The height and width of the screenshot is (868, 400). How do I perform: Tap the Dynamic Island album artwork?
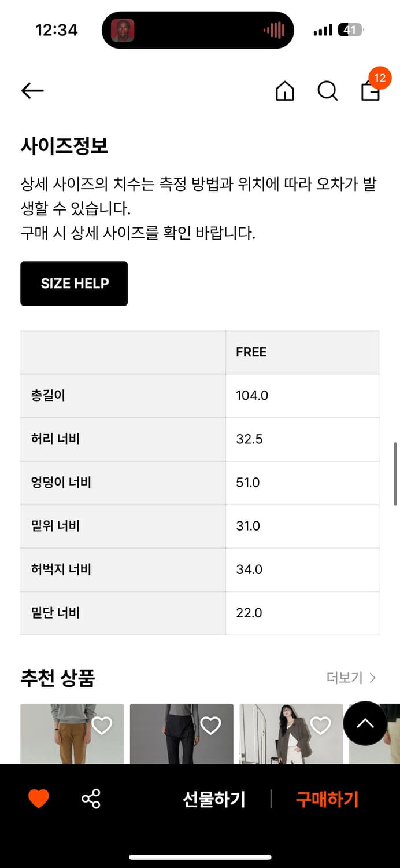pos(123,30)
